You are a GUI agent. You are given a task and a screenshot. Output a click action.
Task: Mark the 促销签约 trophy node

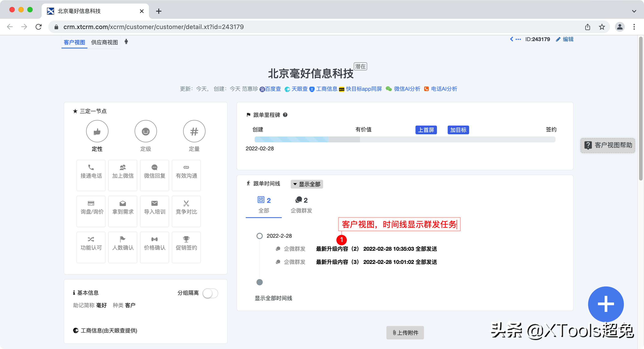[x=186, y=247]
